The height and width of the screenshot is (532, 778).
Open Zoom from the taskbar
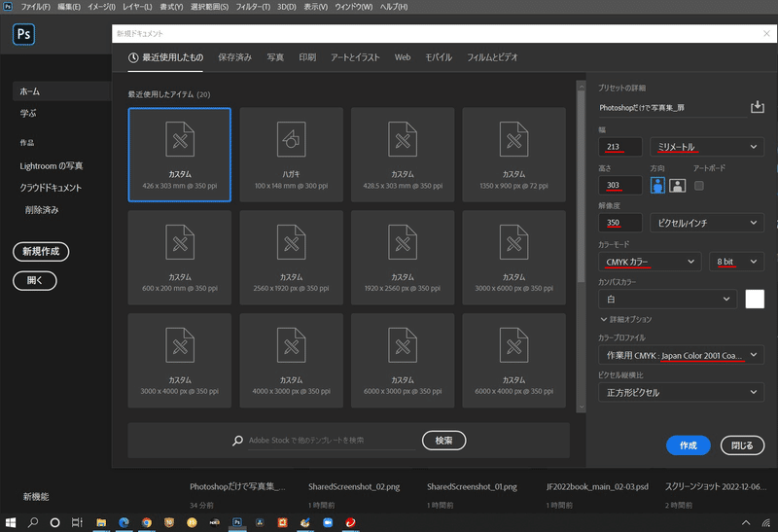point(328,522)
